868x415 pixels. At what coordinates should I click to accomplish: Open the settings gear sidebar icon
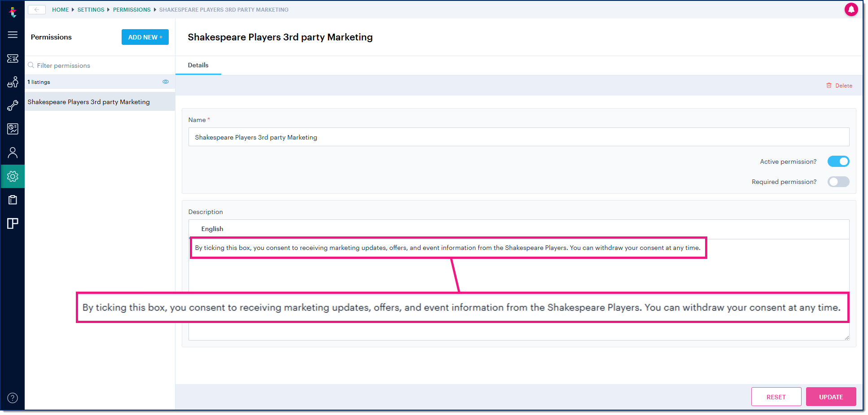pyautogui.click(x=13, y=176)
